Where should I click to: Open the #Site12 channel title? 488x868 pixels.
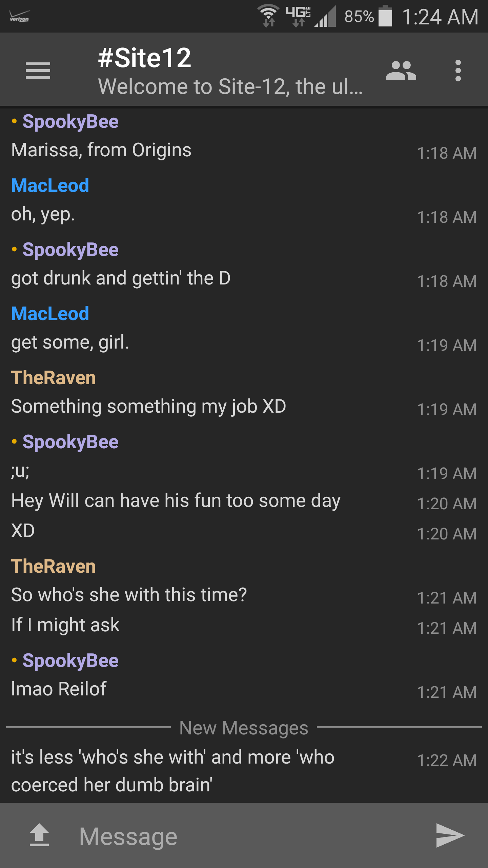pyautogui.click(x=145, y=58)
